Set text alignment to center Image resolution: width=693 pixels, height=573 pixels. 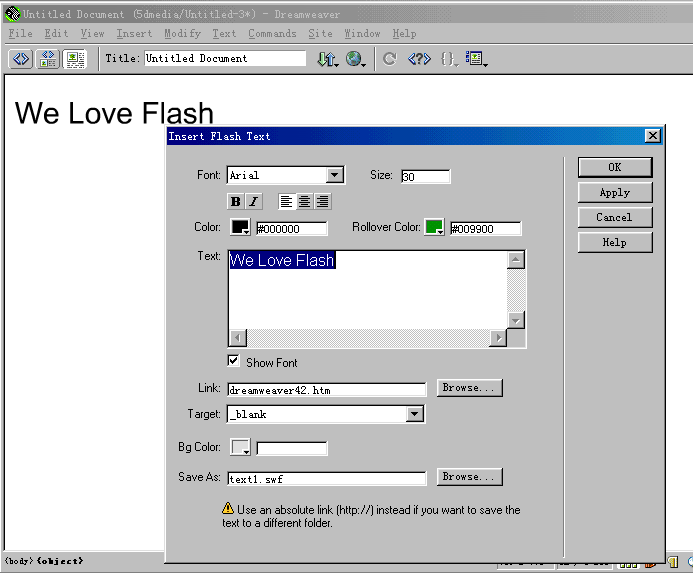(304, 202)
